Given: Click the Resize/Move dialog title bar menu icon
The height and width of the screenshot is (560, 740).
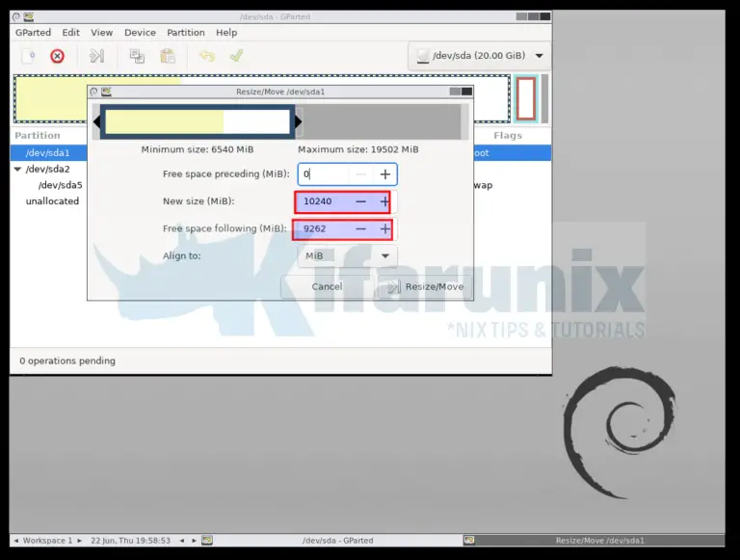Looking at the screenshot, I should pos(93,92).
